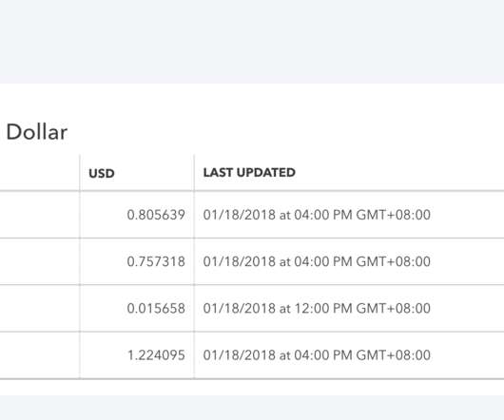The height and width of the screenshot is (420, 504).
Task: Click the Dollar heading text
Action: click(x=37, y=132)
